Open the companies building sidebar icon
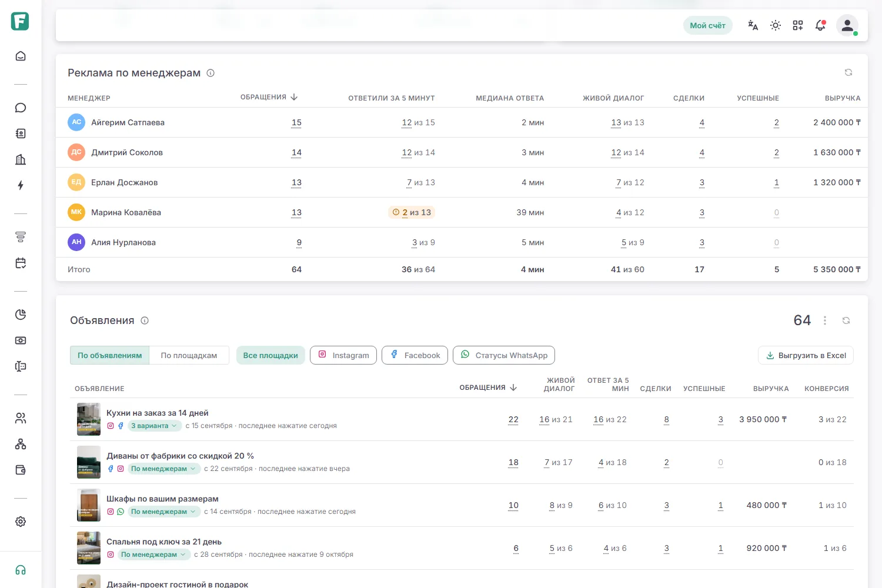 pos(21,159)
